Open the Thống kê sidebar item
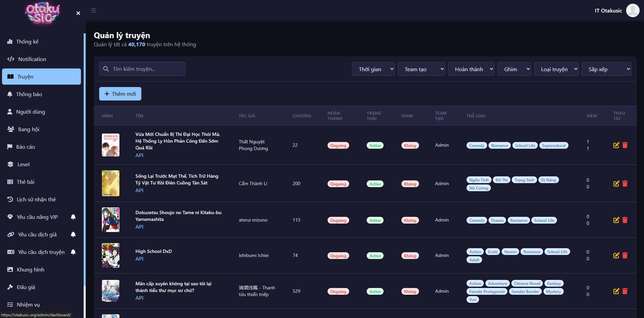The image size is (644, 318). [27, 41]
